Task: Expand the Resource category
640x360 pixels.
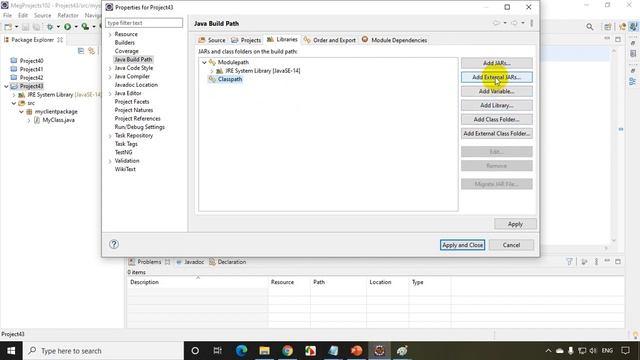Action: 110,35
